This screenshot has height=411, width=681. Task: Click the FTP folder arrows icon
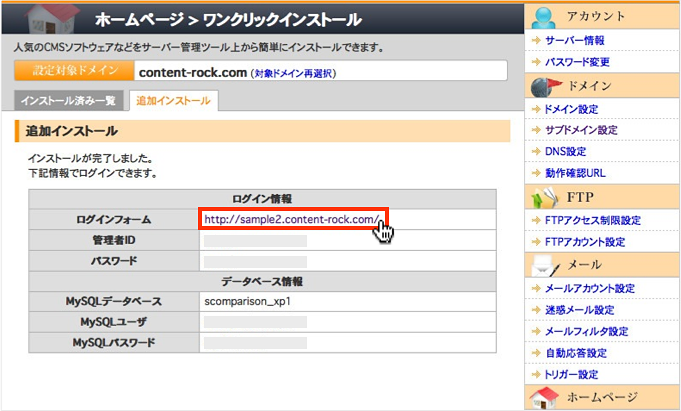(544, 198)
